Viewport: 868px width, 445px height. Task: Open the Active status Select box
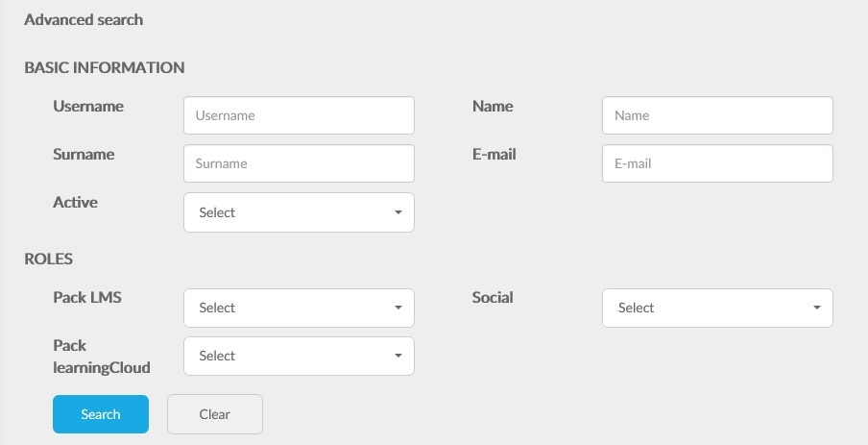299,212
